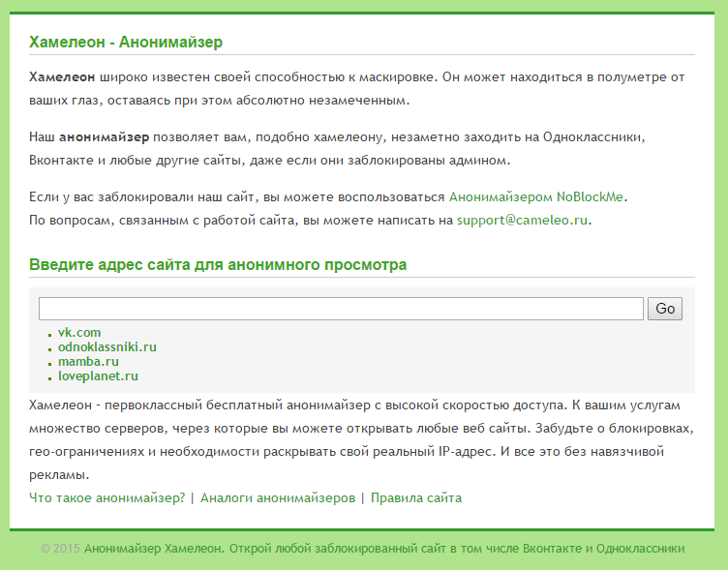Click the bold "анонимайзер" word in the second paragraph
The image size is (728, 570).
[x=104, y=136]
